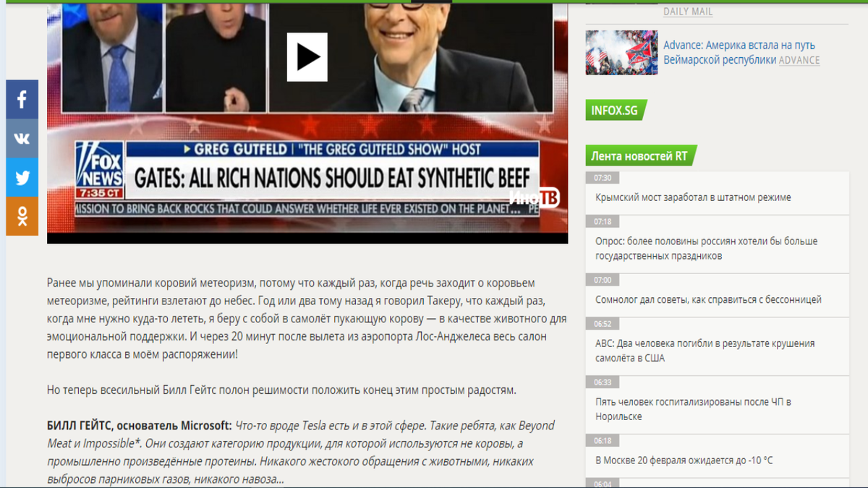Click the 06:33 timestamp in news feed
Image resolution: width=868 pixels, height=488 pixels.
(603, 382)
